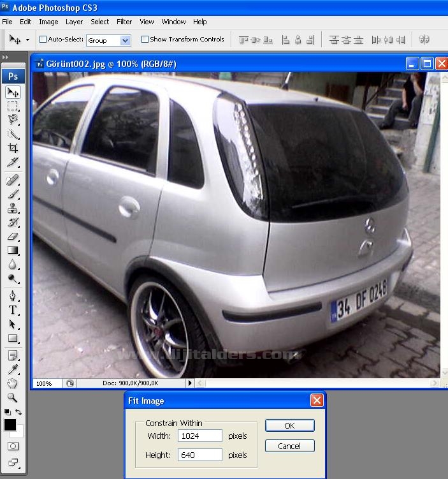This screenshot has width=448, height=479.
Task: Open the Image menu
Action: click(48, 22)
